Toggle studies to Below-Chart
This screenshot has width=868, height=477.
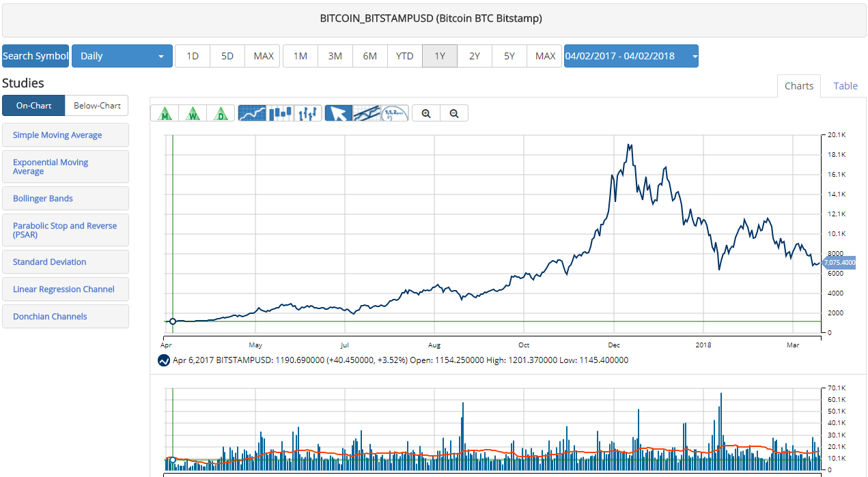[x=97, y=106]
